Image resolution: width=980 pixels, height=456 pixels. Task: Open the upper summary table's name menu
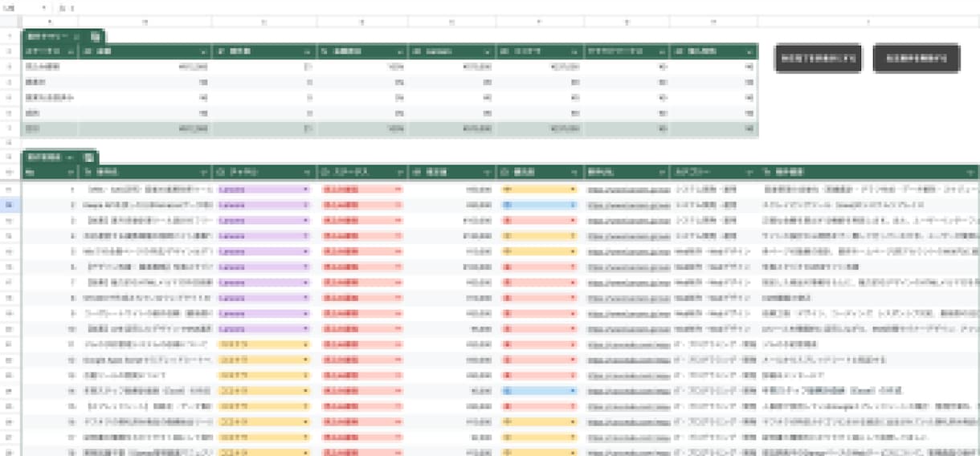76,36
